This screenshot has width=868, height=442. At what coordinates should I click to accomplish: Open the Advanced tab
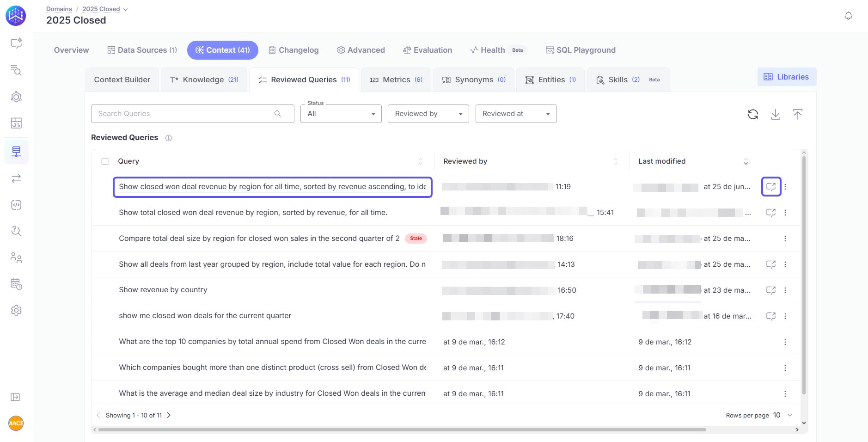(361, 50)
